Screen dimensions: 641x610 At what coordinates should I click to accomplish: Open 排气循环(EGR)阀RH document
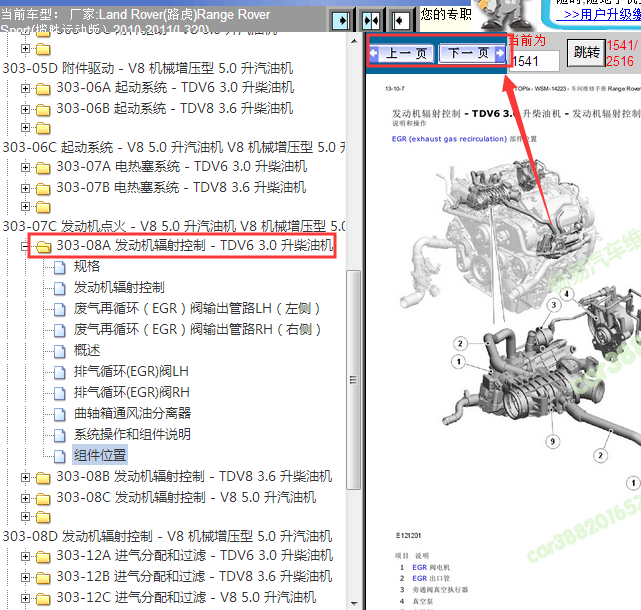(132, 392)
